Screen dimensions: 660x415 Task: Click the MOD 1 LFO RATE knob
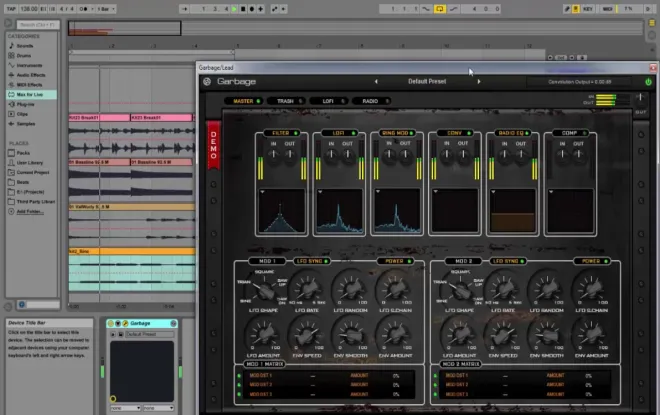pos(307,288)
